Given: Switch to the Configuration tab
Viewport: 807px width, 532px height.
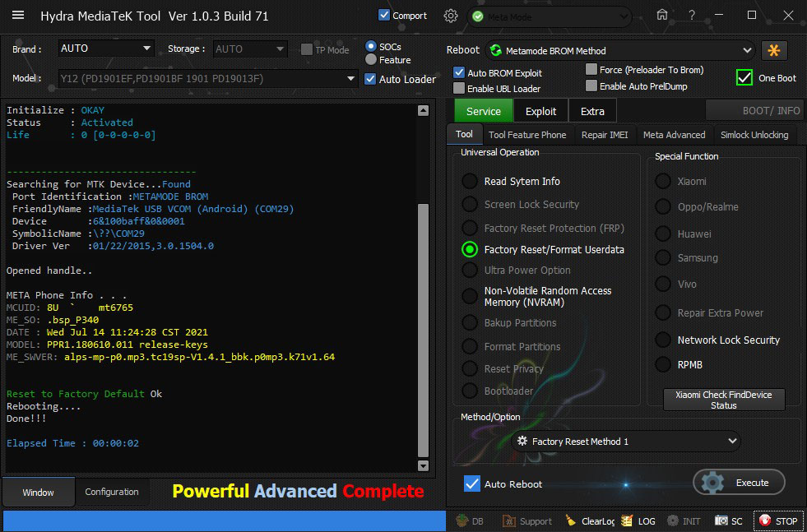Looking at the screenshot, I should pos(112,492).
